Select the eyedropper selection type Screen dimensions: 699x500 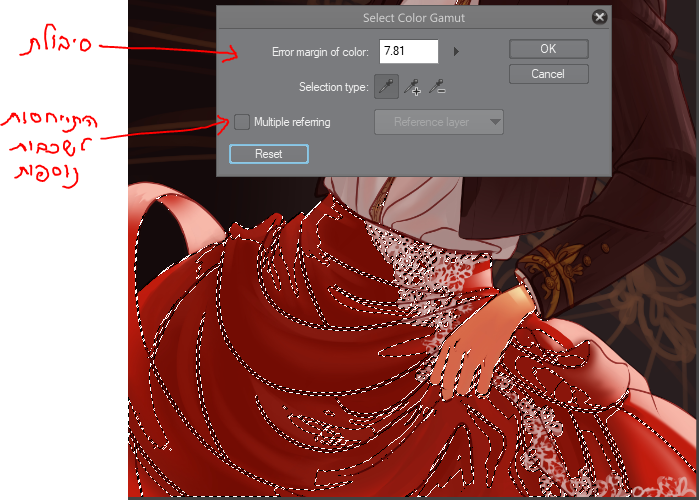coord(386,86)
